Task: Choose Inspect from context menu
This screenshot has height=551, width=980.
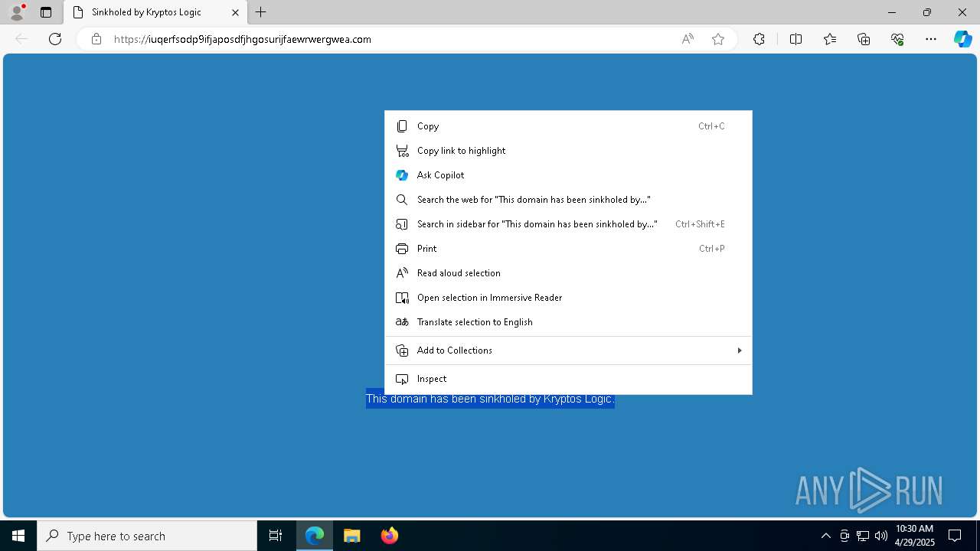Action: (x=568, y=379)
